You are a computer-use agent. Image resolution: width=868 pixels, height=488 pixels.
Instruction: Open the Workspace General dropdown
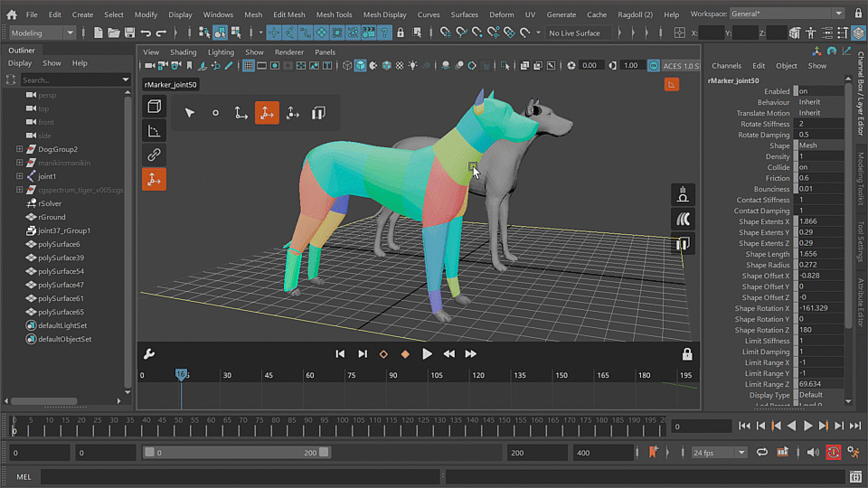[787, 14]
